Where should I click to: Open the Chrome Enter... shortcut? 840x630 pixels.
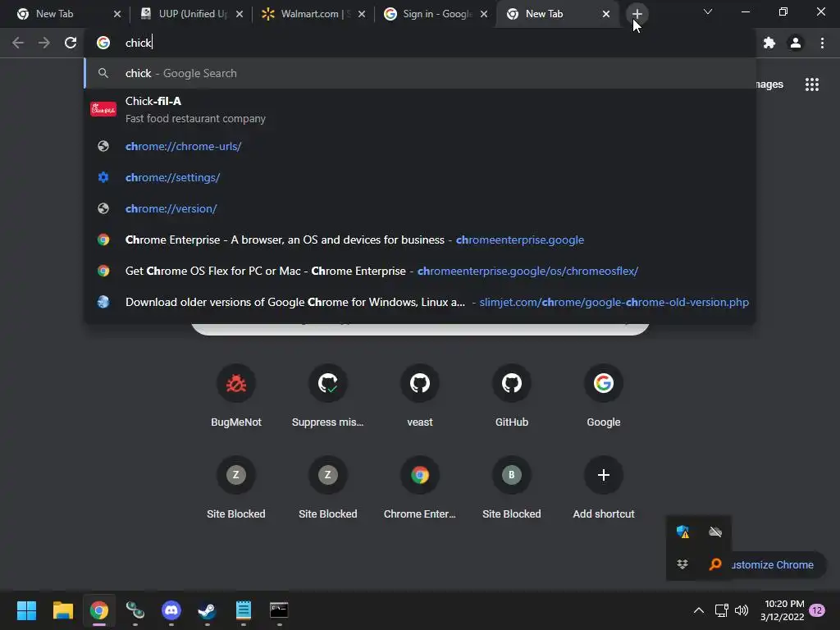pyautogui.click(x=420, y=487)
